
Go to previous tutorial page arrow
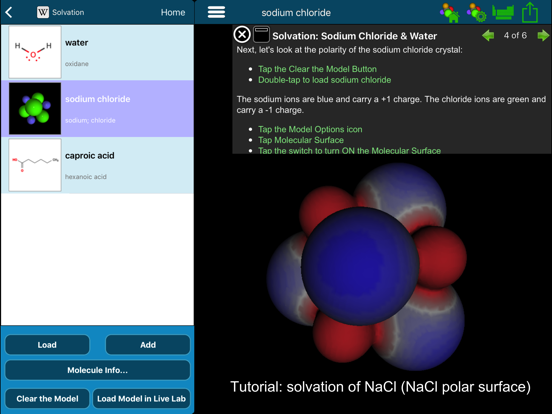[x=488, y=36]
